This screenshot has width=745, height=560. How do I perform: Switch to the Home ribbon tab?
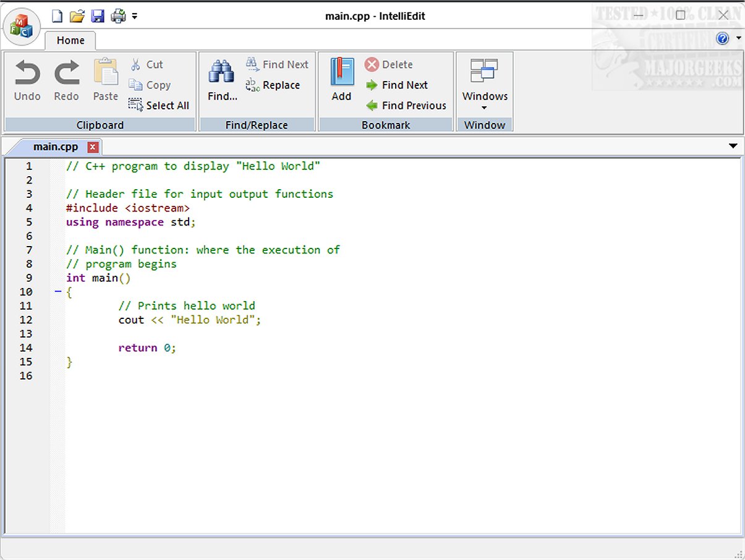[70, 40]
